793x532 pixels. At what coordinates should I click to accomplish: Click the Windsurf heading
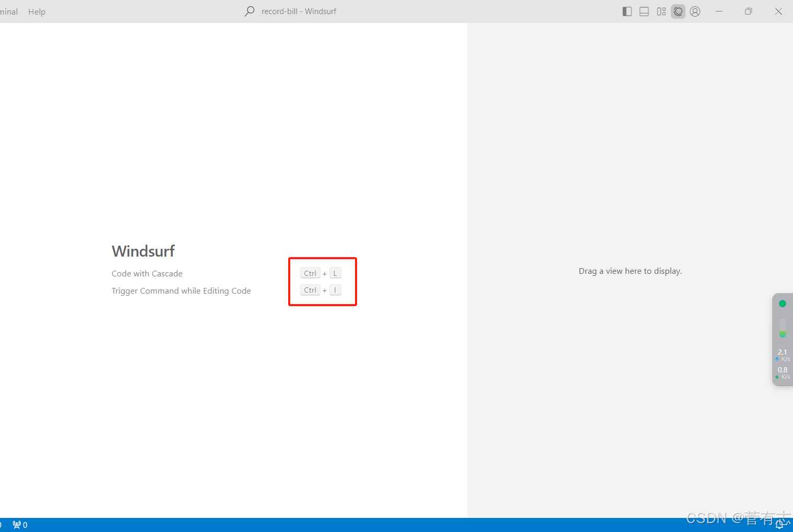point(143,251)
